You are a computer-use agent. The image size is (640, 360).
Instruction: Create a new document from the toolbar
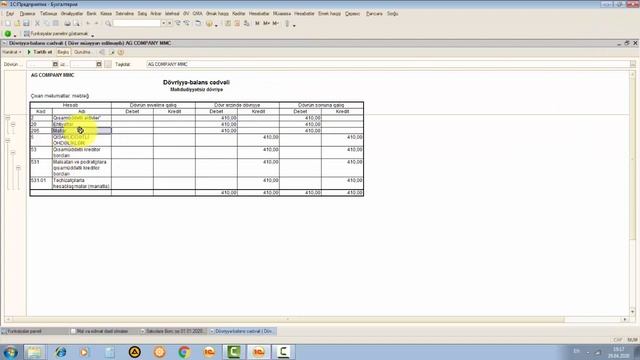pos(8,24)
